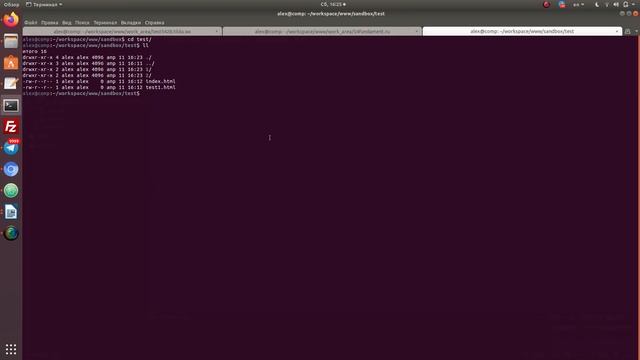Open the Терминал app menu in the top bar
640x360 pixels.
44,4
